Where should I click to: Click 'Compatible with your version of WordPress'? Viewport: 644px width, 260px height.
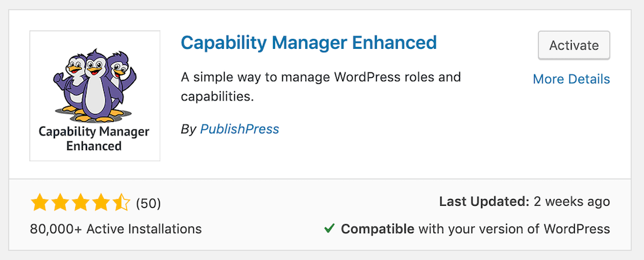pos(476,229)
